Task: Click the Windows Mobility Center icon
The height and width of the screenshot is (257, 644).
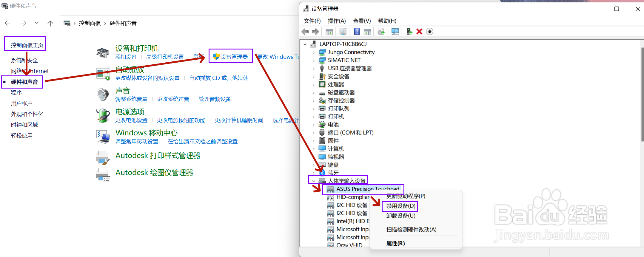Action: pos(103,137)
